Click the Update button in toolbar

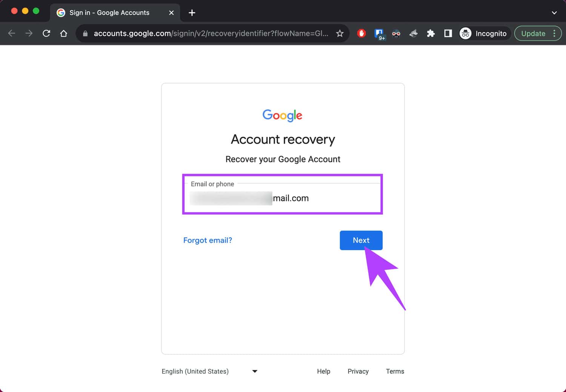click(533, 34)
